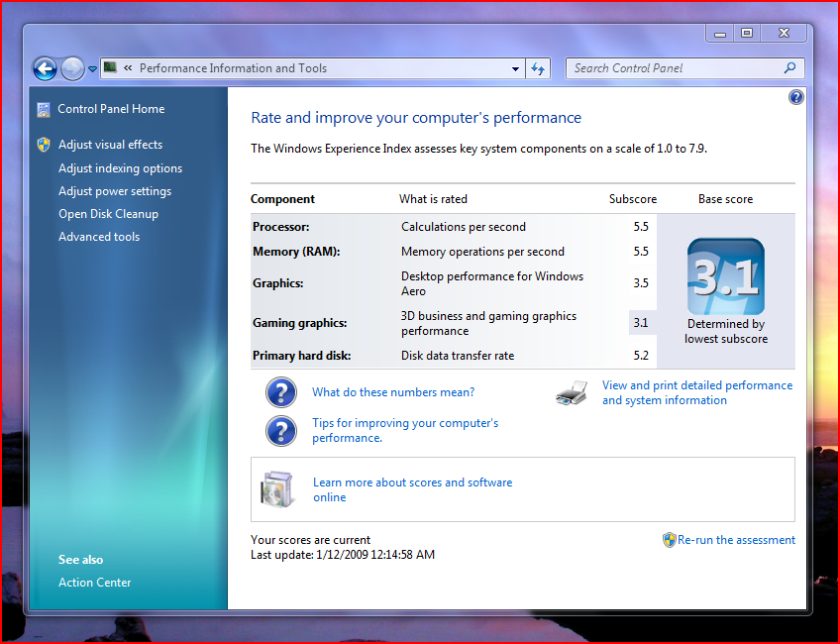
Task: Open the address bar history dropdown
Action: coord(515,68)
